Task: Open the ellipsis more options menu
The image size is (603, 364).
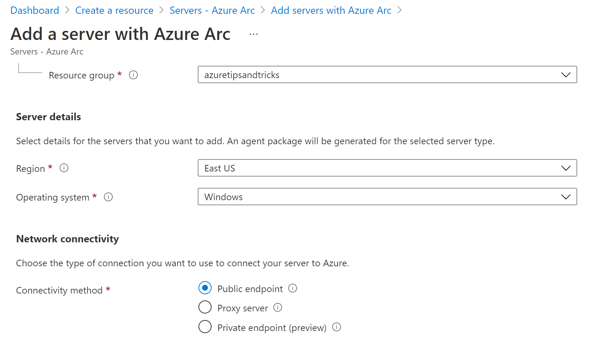Action: (254, 34)
